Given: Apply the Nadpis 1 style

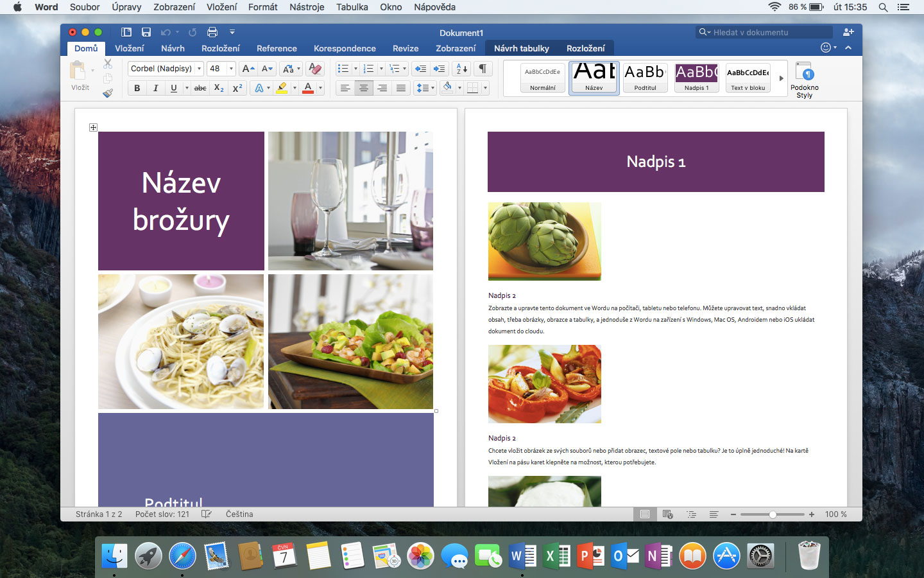Looking at the screenshot, I should tap(697, 78).
